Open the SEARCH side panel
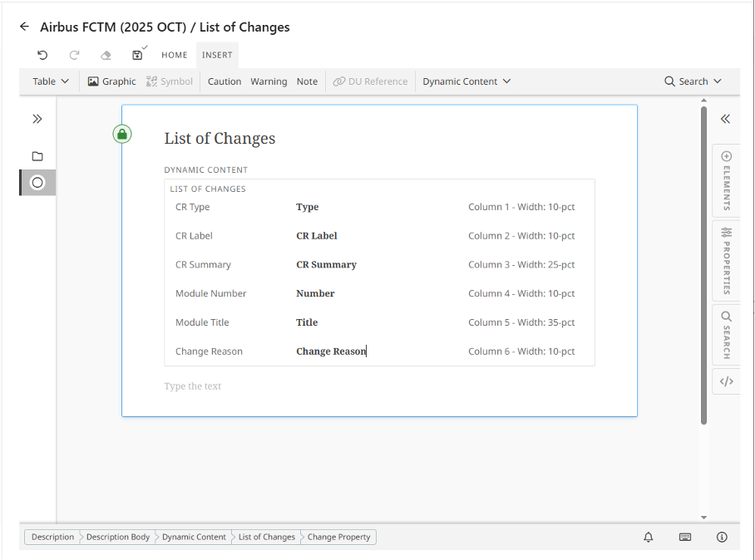Viewport: 755px width, 560px height. tap(727, 335)
